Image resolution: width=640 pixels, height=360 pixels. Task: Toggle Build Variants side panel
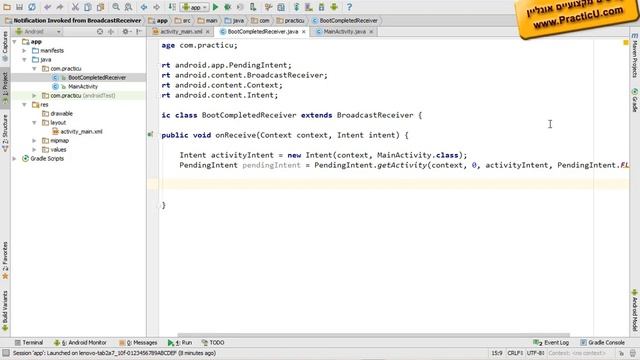(5, 311)
